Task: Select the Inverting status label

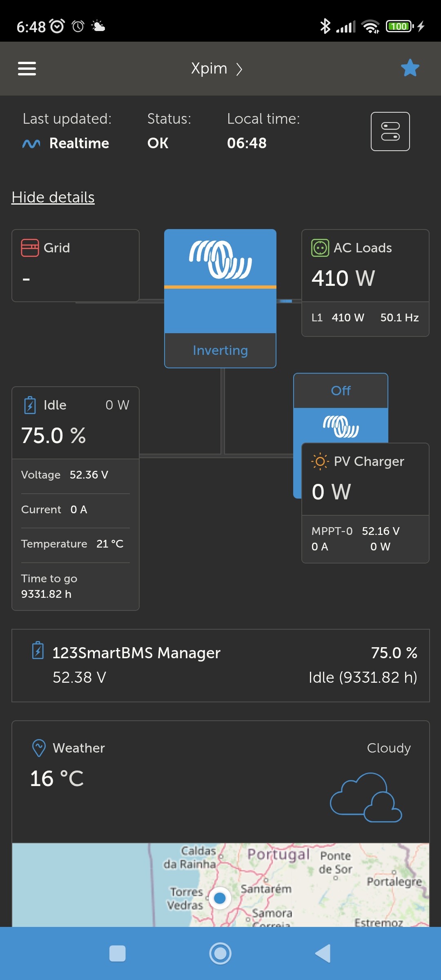Action: click(x=220, y=350)
